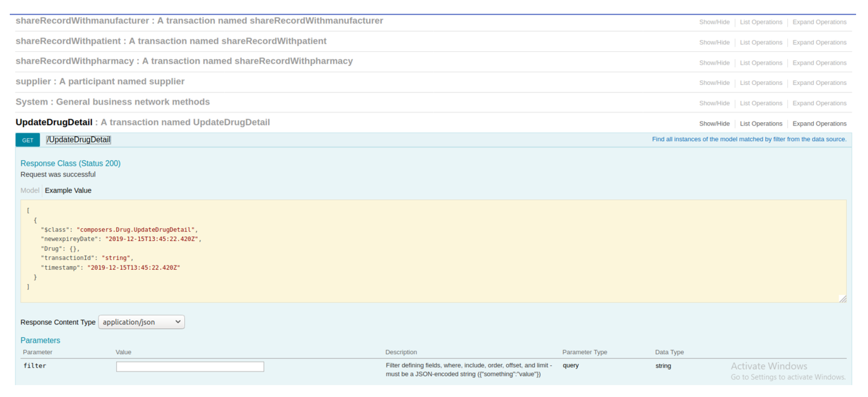Toggle Show/Hide for supplier section
Viewport: 868px width, 397px height.
[x=714, y=83]
